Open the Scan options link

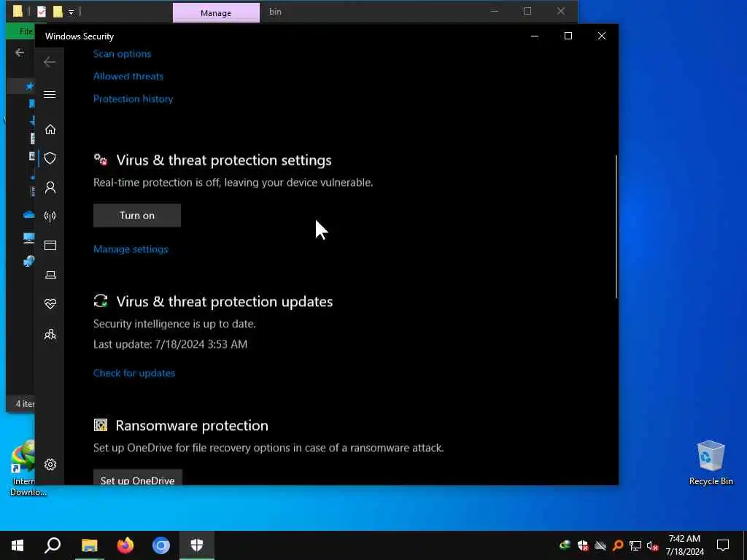click(122, 54)
